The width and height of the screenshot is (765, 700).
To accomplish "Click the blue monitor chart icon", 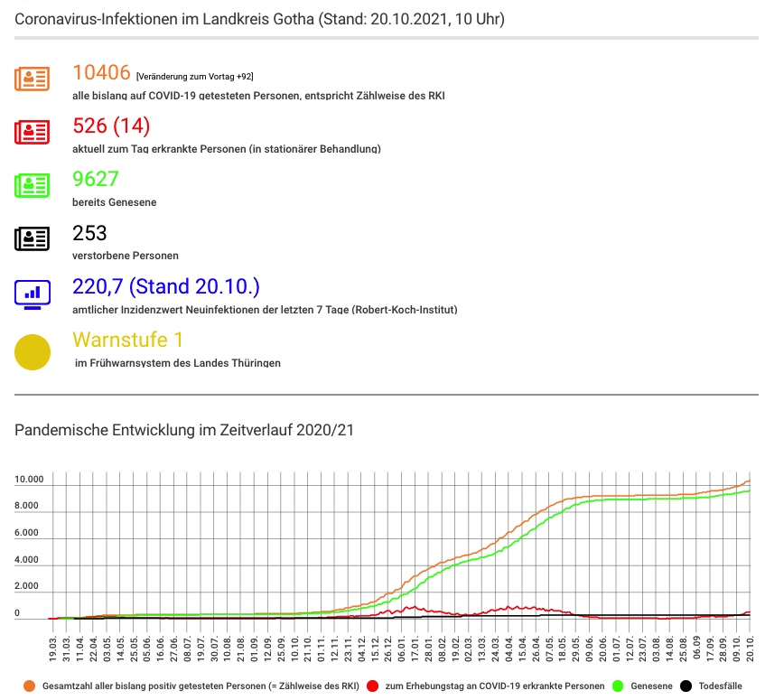I will [x=33, y=294].
